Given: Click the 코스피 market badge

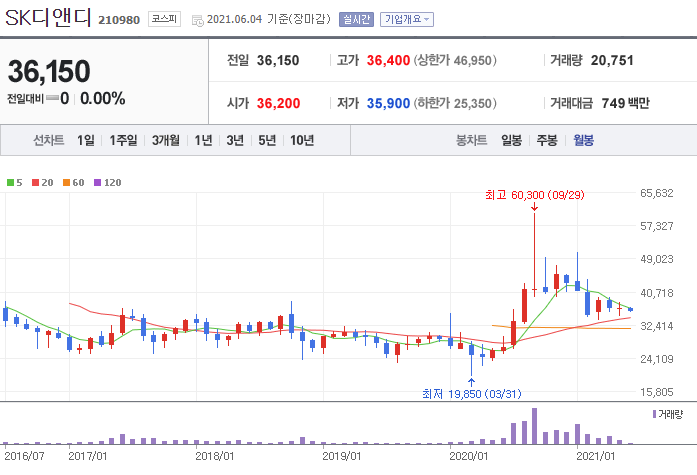Looking at the screenshot, I should coord(164,19).
